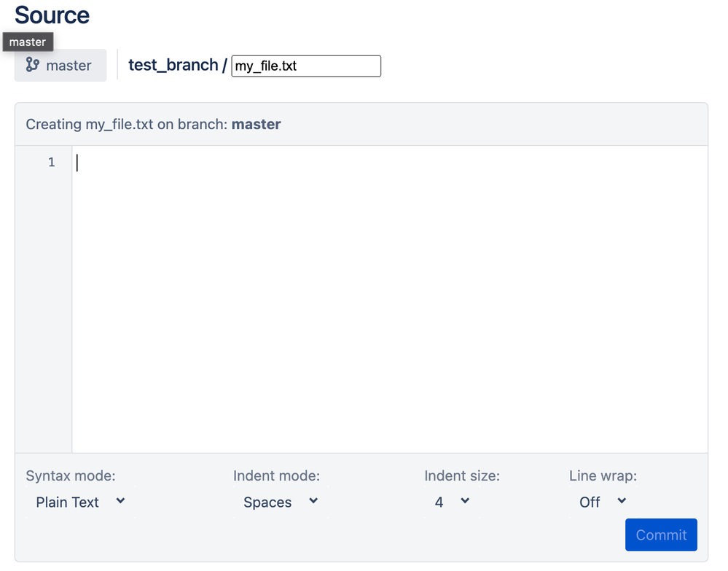Click the 'Indent size:' label
Viewport: 728px width, 571px height.
462,475
